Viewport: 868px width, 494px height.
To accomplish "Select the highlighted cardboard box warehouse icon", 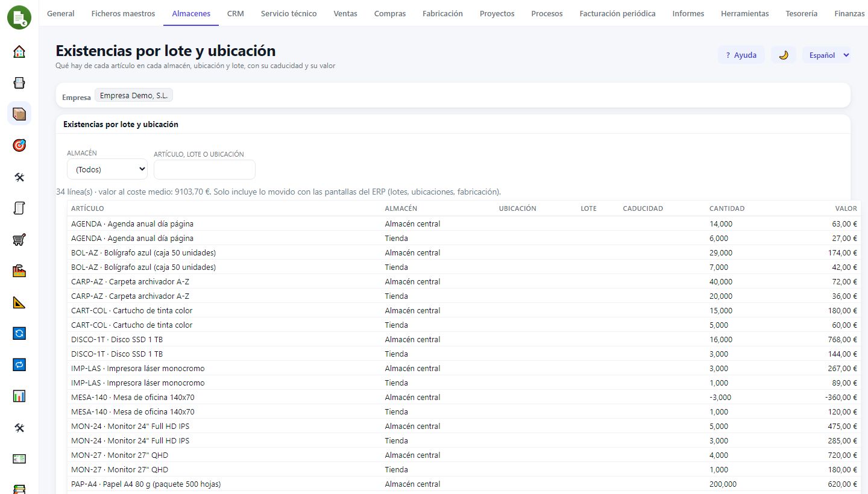I will pyautogui.click(x=19, y=114).
